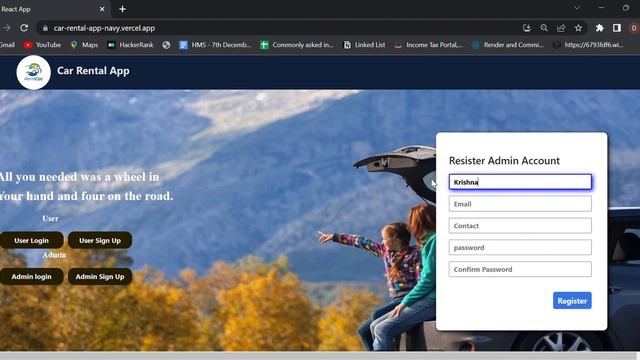
Task: Open the Extensions puzzle icon
Action: (599, 28)
